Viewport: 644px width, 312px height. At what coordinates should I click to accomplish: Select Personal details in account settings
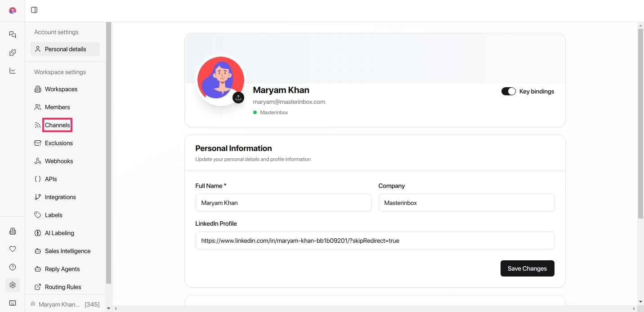65,49
